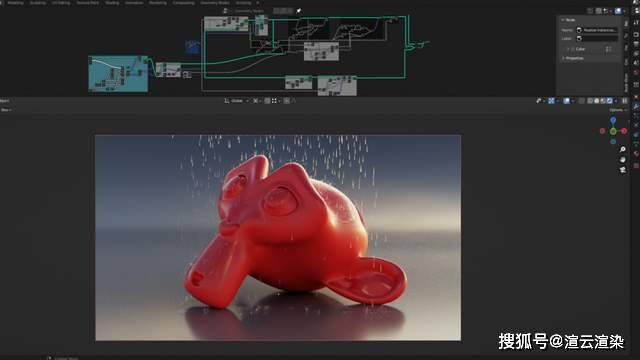Select rendered viewport shading
Viewport: 640px width, 360px height.
(610, 101)
